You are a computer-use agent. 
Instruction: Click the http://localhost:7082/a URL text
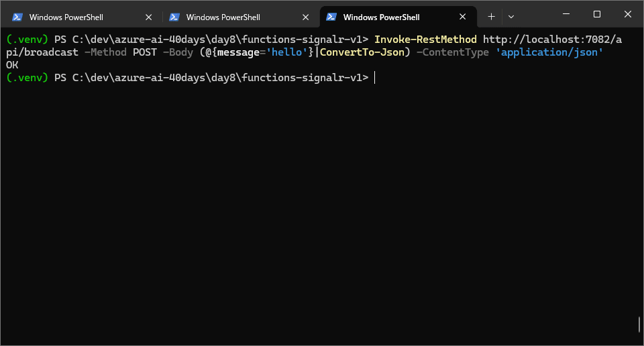(552, 40)
